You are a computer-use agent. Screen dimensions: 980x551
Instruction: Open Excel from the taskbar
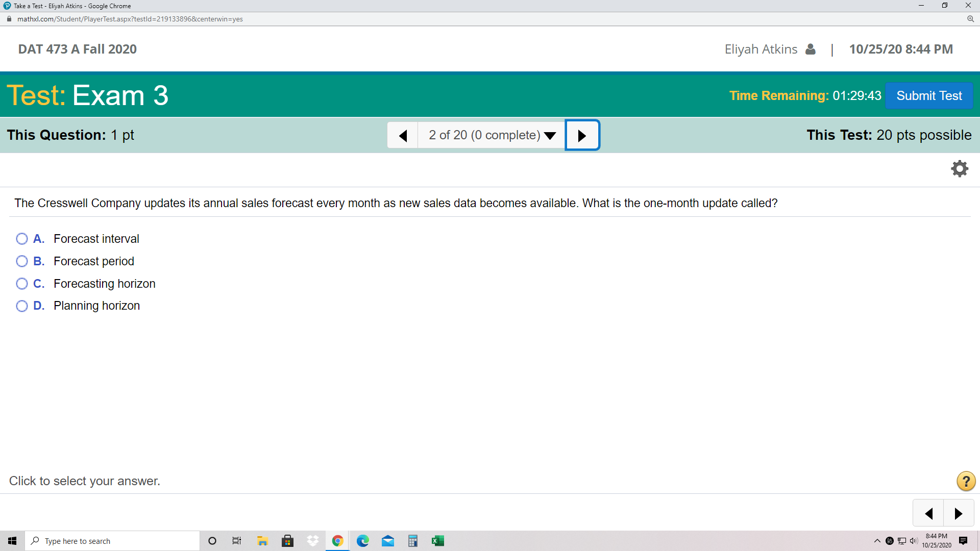[x=437, y=541]
